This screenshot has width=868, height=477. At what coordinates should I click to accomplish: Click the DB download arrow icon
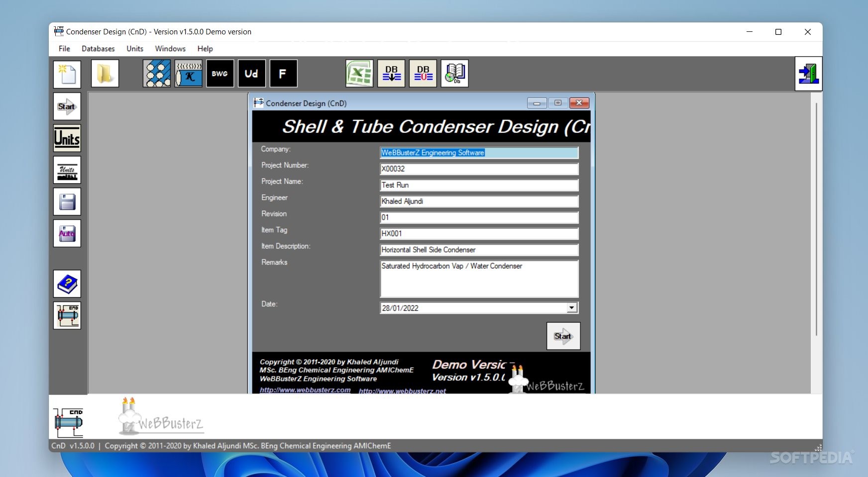(391, 74)
